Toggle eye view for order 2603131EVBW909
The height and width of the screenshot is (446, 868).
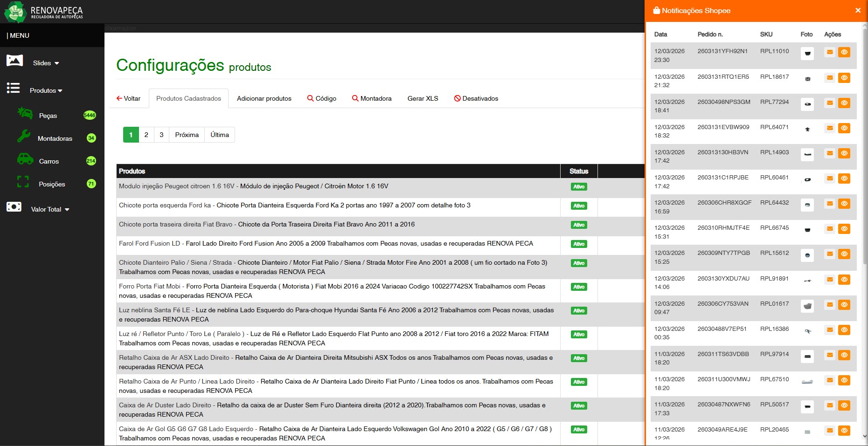tap(844, 128)
